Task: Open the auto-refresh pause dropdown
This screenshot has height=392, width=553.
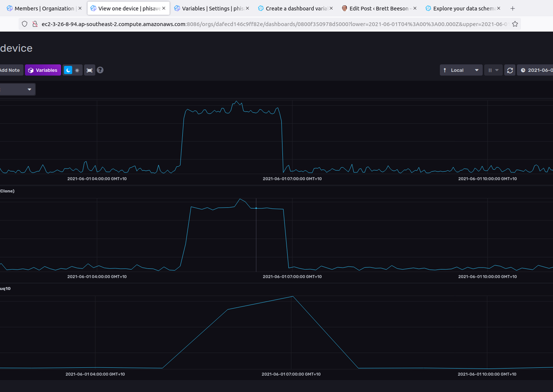Action: pyautogui.click(x=493, y=70)
